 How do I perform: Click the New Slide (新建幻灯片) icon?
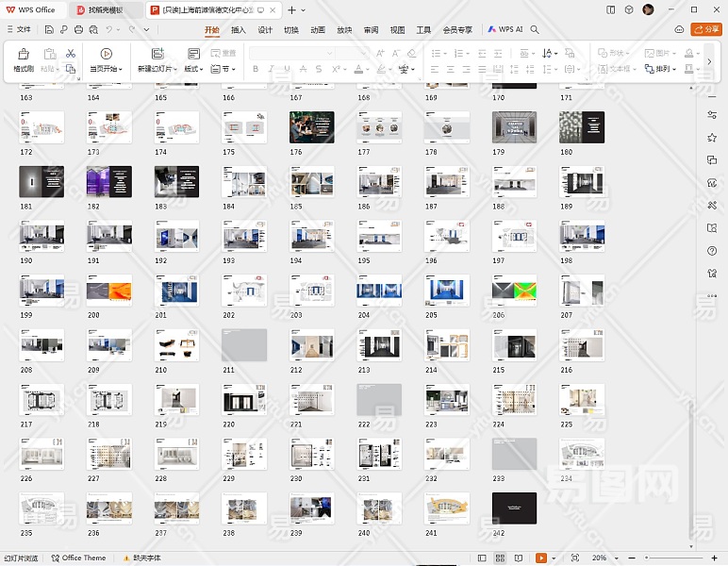point(157,55)
